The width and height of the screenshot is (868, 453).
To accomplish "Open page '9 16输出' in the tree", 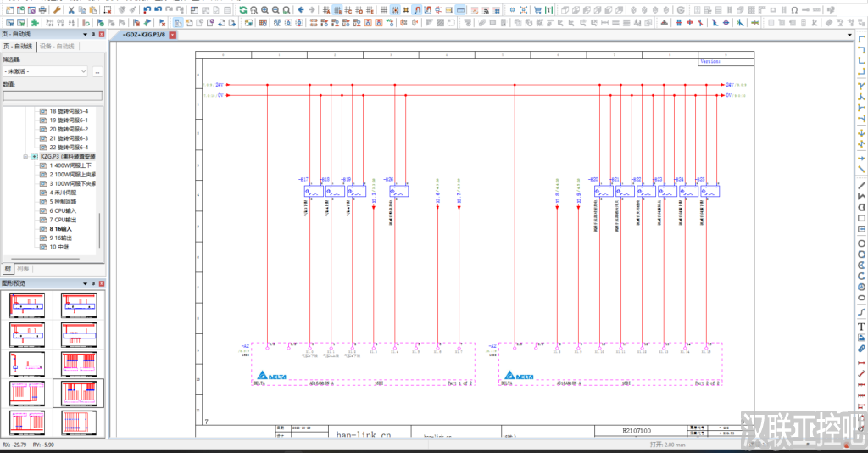I will click(x=61, y=238).
